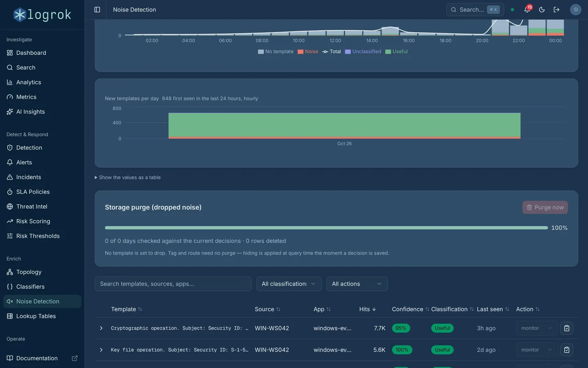Sort by Hits column
Image resolution: width=588 pixels, height=368 pixels.
click(367, 309)
